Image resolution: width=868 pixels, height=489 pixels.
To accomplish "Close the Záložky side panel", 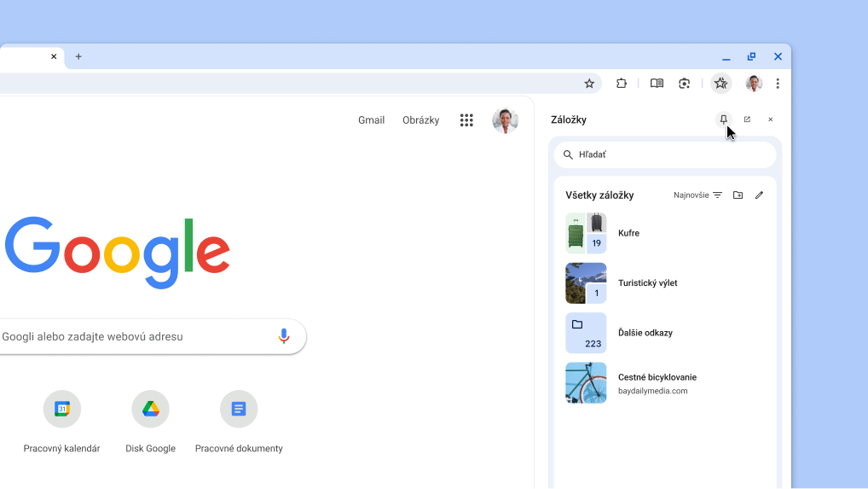I will pyautogui.click(x=770, y=119).
